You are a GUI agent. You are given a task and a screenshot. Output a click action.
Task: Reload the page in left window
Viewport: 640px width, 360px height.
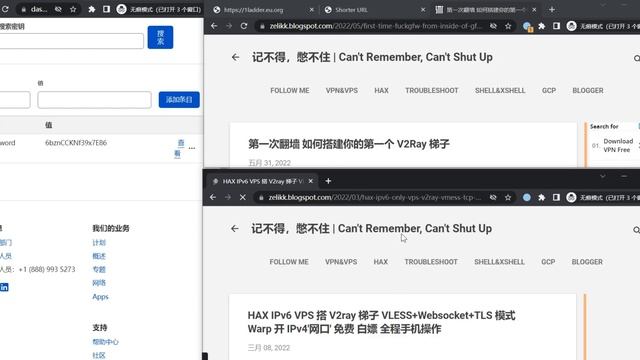5,9
